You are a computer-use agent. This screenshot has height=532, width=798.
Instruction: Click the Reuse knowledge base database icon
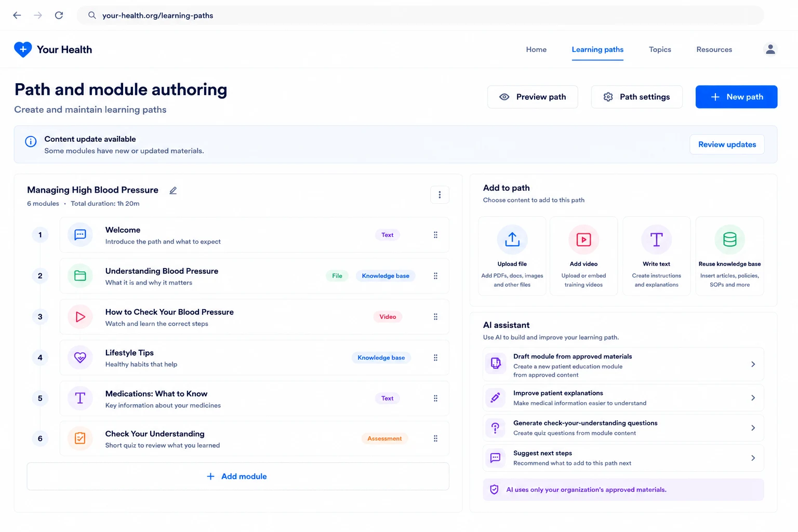pyautogui.click(x=729, y=240)
